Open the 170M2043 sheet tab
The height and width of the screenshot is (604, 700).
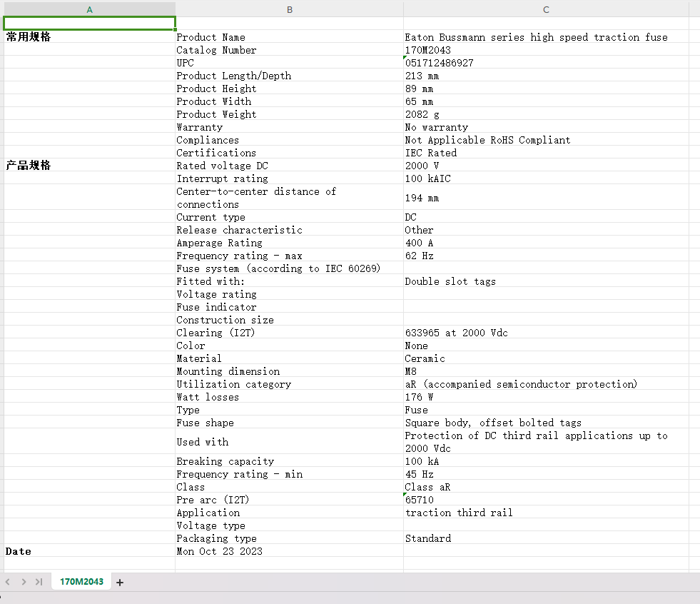tap(81, 582)
